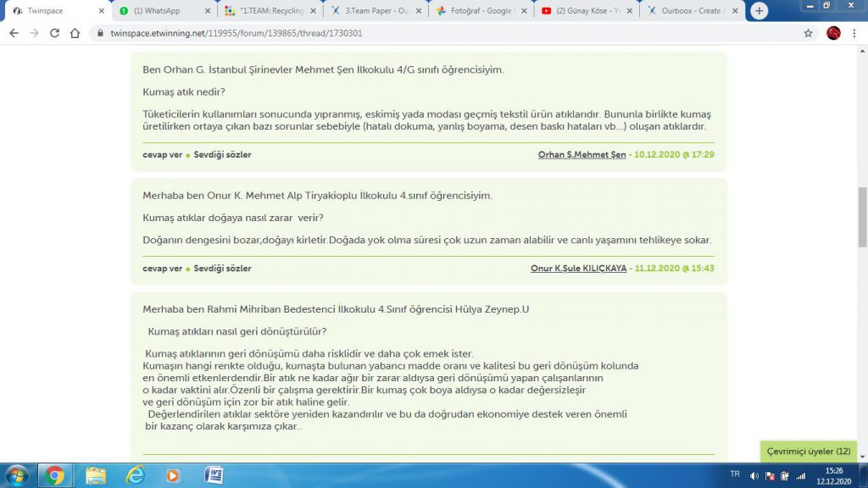
Task: Click the browser back arrow
Action: [14, 33]
